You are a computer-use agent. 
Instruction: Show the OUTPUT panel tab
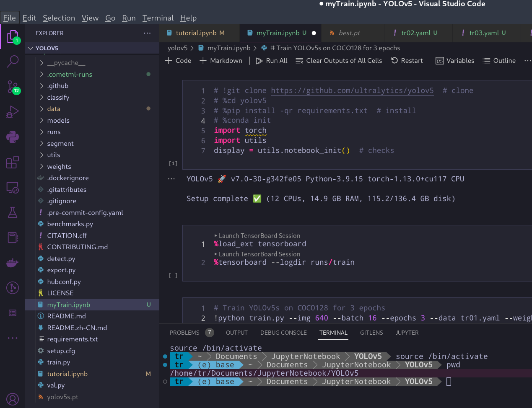point(237,333)
